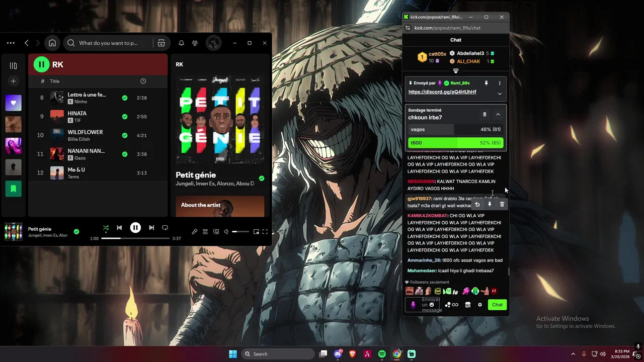Open Spotify miniplayer icon
644x362 pixels.
click(x=256, y=232)
